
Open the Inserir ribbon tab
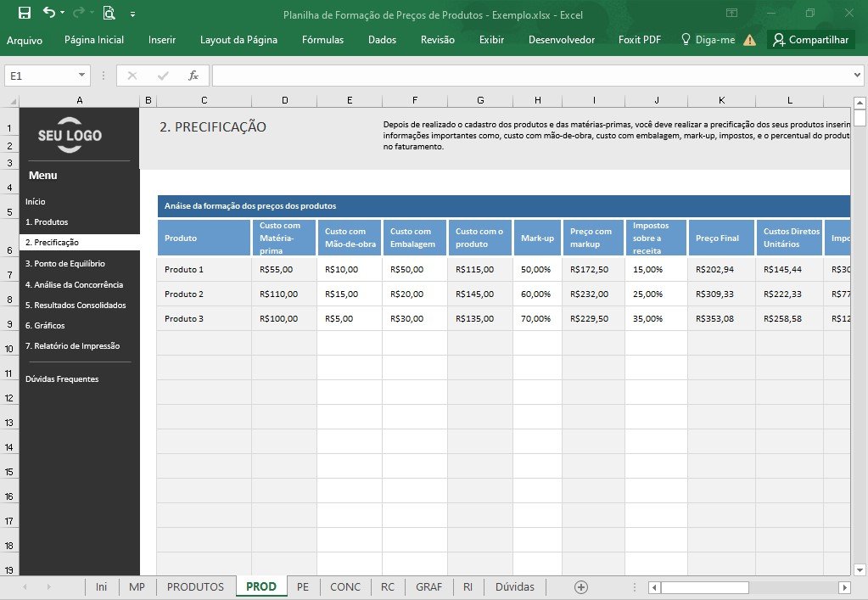pos(162,40)
